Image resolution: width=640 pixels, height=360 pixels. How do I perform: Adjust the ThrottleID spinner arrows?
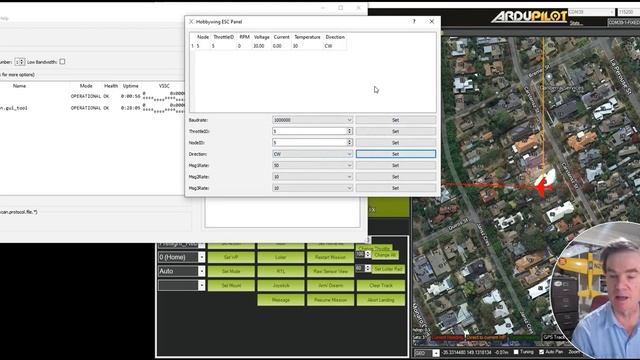click(x=349, y=131)
